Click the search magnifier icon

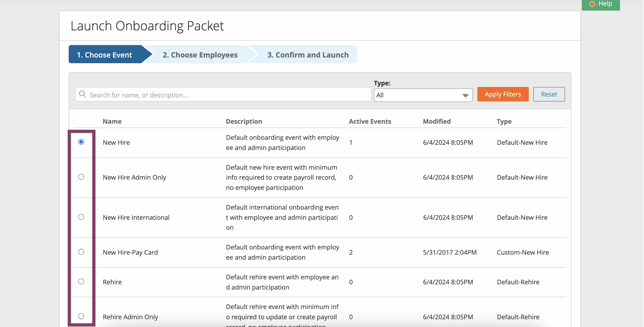pyautogui.click(x=83, y=94)
